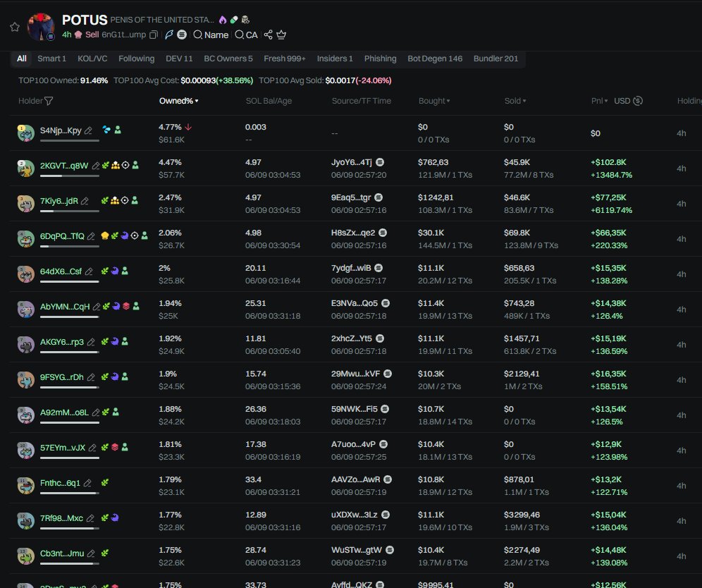Sort by Bought column
This screenshot has width=702, height=588.
coord(434,101)
